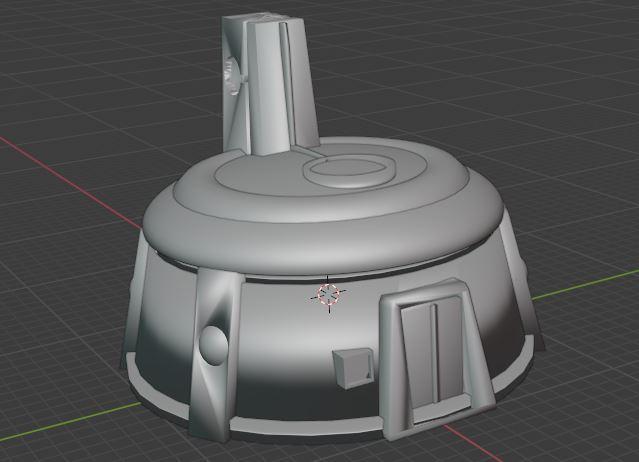Click the red-white 3D cursor in viewport
Viewport: 639px width, 462px height.
pyautogui.click(x=328, y=294)
